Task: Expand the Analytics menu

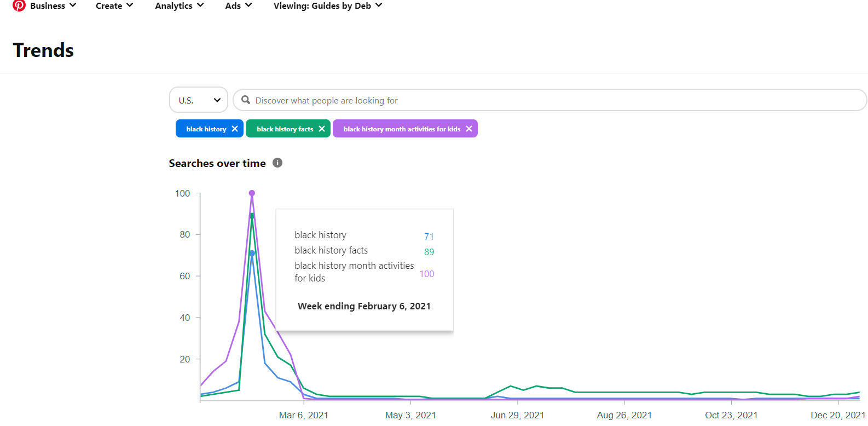Action: pyautogui.click(x=180, y=5)
